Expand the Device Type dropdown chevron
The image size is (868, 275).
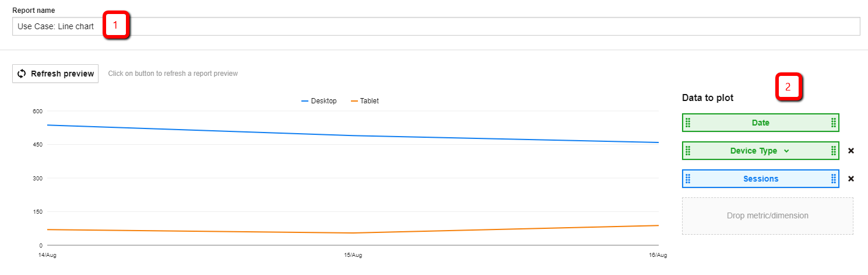coord(786,151)
